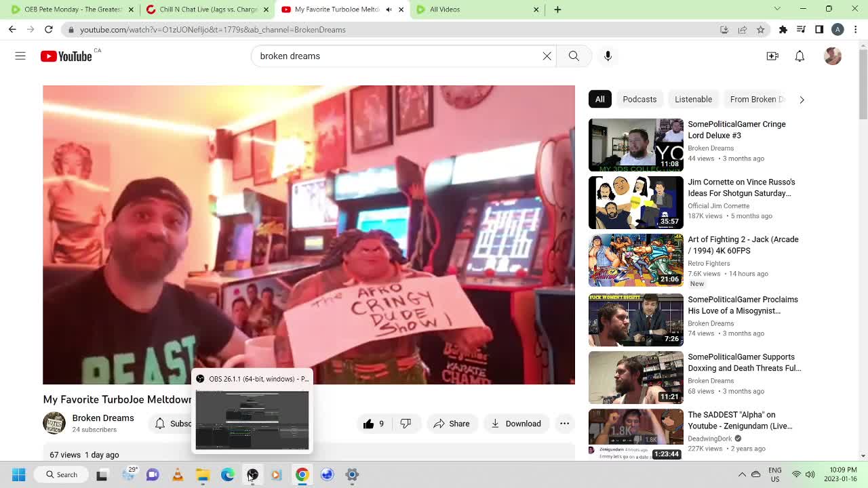Click the browser address bar URL
Viewport: 868px width, 488px height.
click(x=213, y=30)
